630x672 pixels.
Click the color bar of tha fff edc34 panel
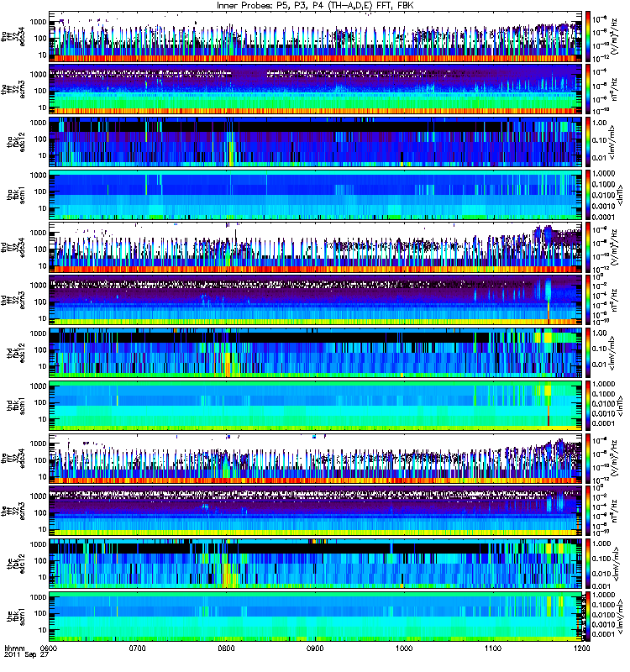tap(587, 36)
